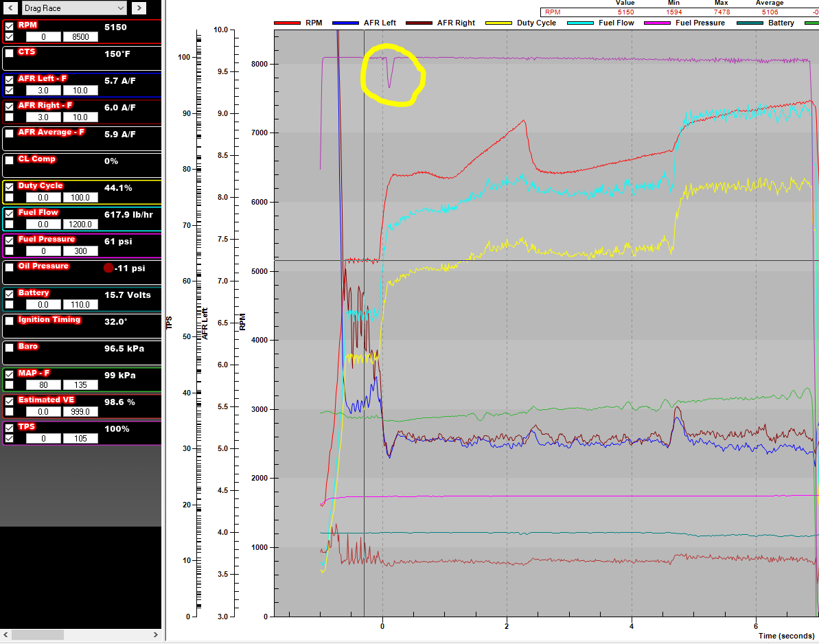Toggle the second checkbox under AFR Right
The image size is (819, 644).
click(x=10, y=117)
